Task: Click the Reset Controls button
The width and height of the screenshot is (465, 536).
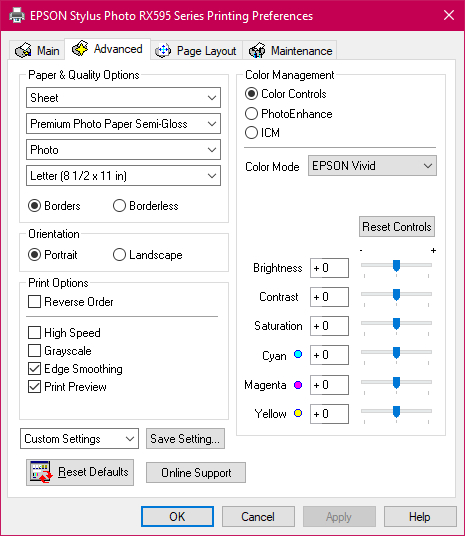Action: tap(397, 227)
